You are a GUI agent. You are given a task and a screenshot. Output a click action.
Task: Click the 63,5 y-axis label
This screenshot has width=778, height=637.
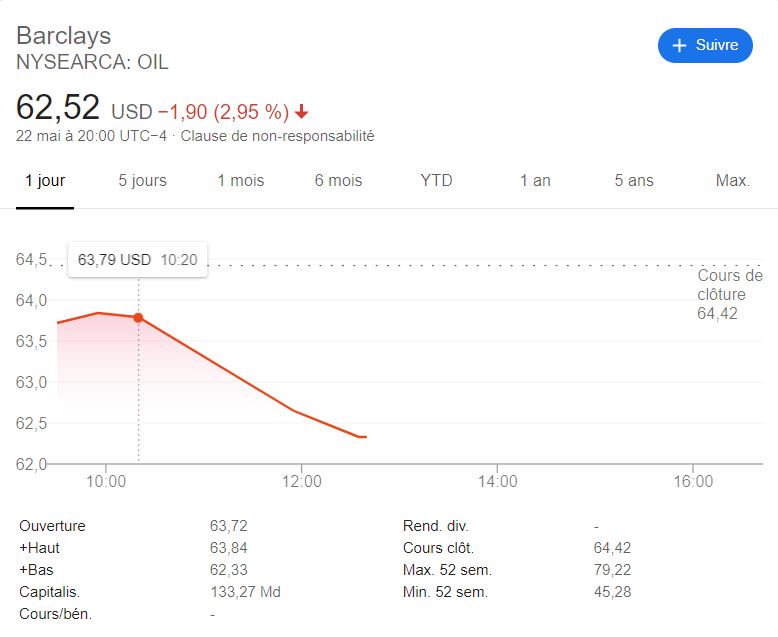pos(31,341)
